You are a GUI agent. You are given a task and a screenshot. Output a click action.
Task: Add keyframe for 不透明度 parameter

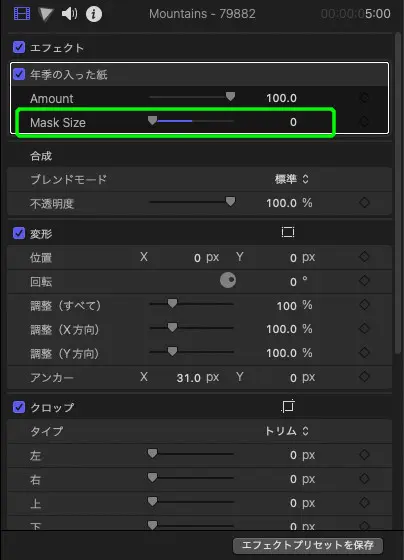pyautogui.click(x=364, y=202)
